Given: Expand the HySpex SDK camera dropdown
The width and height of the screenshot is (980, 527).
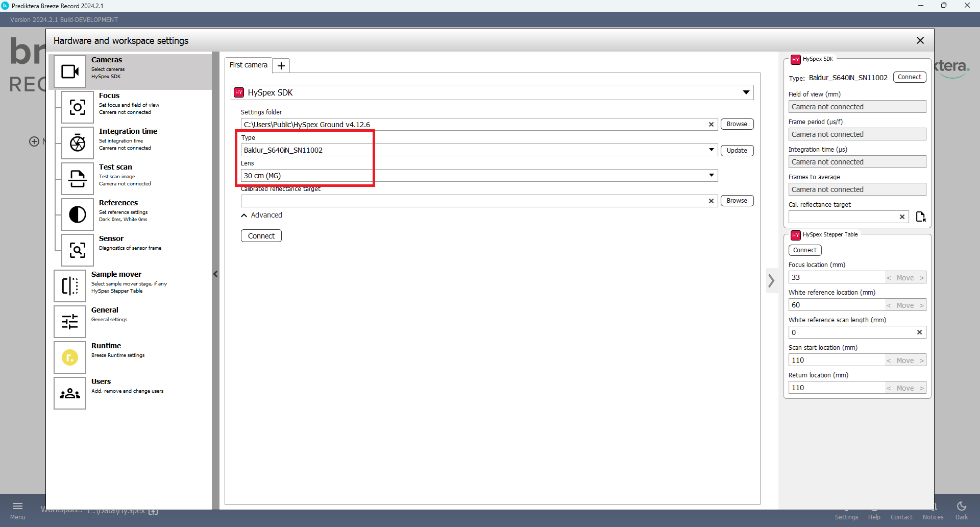Looking at the screenshot, I should [746, 92].
